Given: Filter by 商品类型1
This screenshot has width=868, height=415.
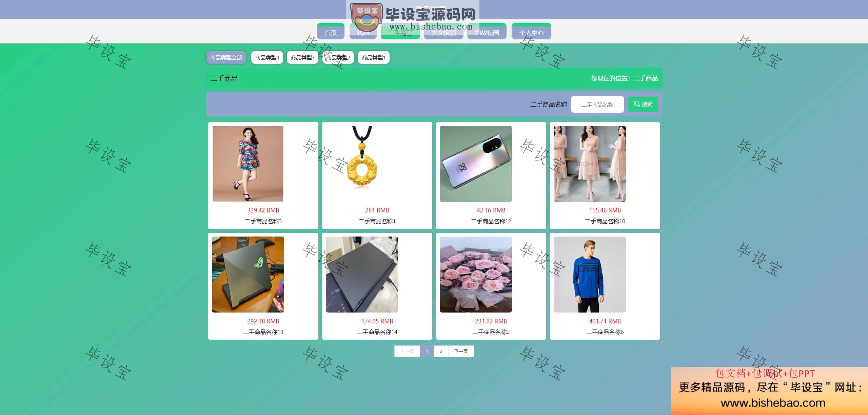Looking at the screenshot, I should (x=374, y=57).
